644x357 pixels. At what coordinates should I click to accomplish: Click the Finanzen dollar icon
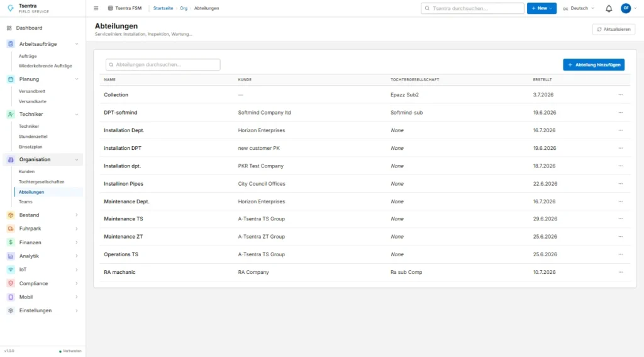[x=11, y=242]
